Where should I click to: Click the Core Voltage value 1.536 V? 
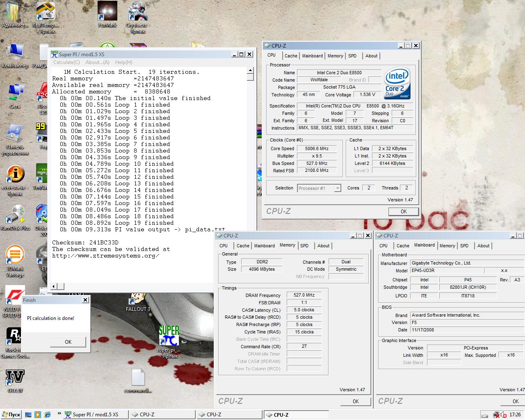click(x=367, y=94)
